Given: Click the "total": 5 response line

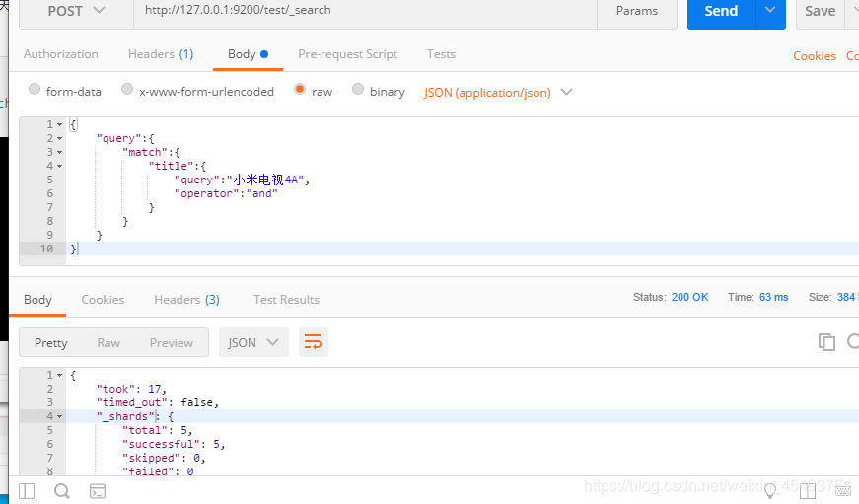Looking at the screenshot, I should coord(157,431).
